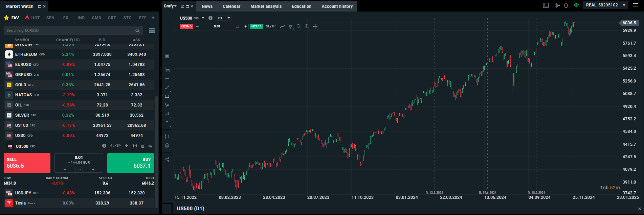The width and height of the screenshot is (644, 215).
Task: Delete US500 using the trash icon
Action: (x=143, y=146)
